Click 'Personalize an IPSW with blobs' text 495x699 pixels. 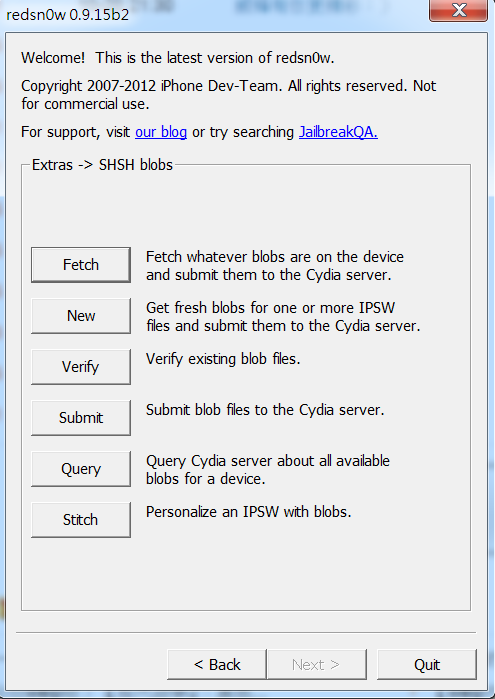click(x=248, y=512)
